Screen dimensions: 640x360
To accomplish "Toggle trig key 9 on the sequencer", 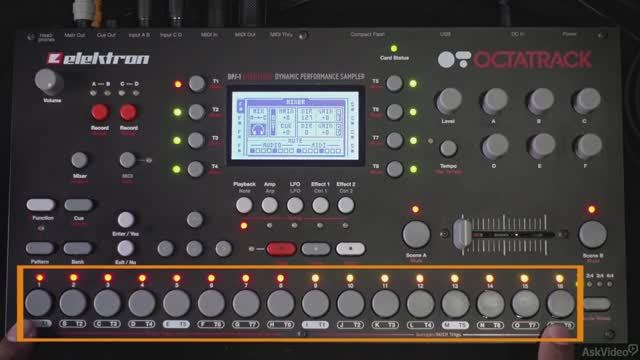I will point(315,304).
